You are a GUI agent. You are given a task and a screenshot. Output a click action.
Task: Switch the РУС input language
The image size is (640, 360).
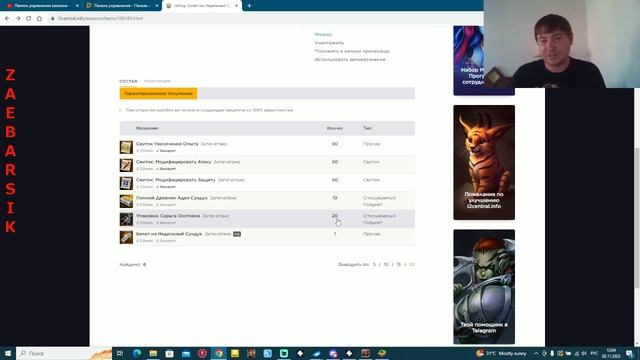[594, 353]
